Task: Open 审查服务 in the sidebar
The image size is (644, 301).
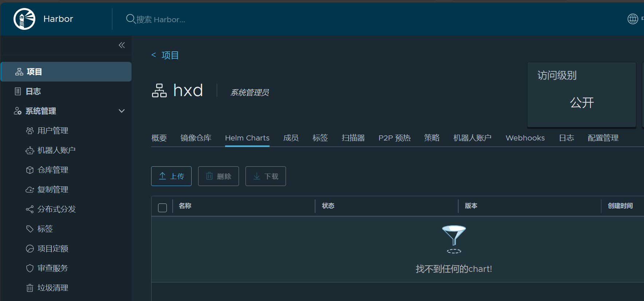Action: (x=53, y=268)
